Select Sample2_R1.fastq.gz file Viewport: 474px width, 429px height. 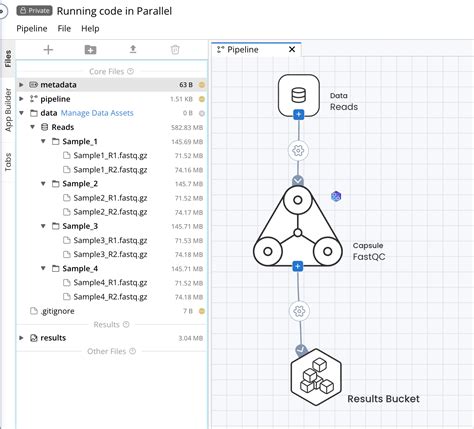(110, 198)
